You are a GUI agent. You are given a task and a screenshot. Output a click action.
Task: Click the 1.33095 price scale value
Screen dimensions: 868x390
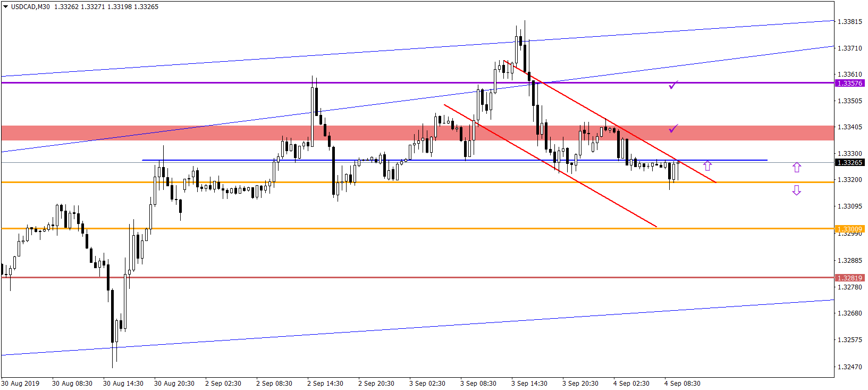[849, 206]
